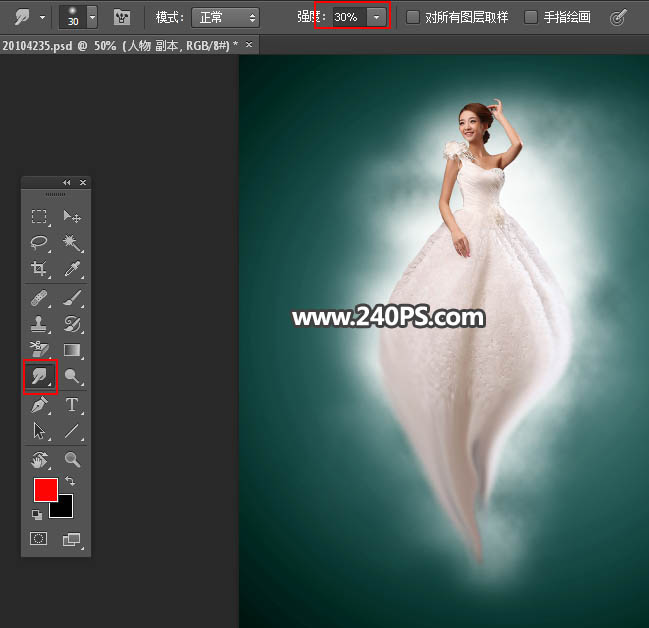This screenshot has width=649, height=628.
Task: Choose the Pen tool
Action: (39, 405)
